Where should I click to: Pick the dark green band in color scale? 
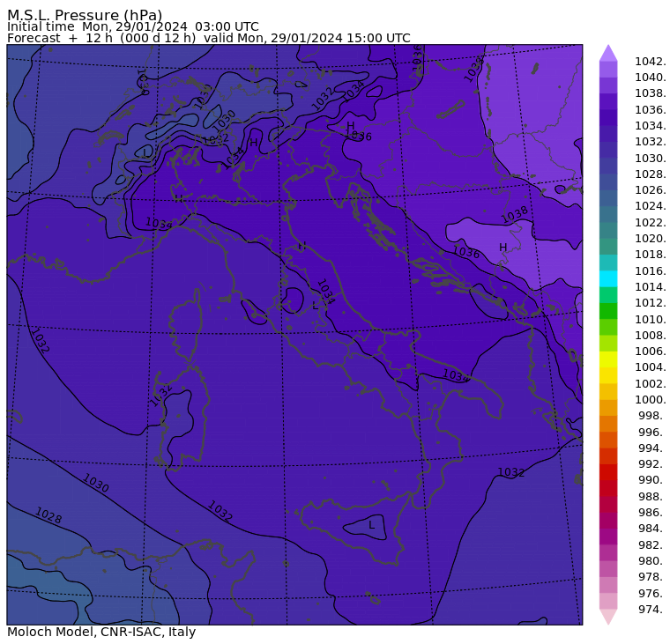608,311
